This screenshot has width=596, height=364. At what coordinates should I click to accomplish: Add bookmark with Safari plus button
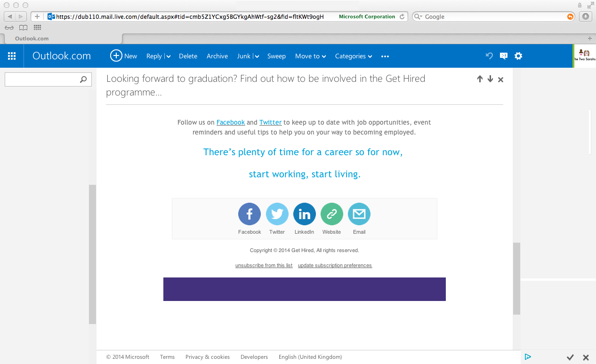pos(37,16)
